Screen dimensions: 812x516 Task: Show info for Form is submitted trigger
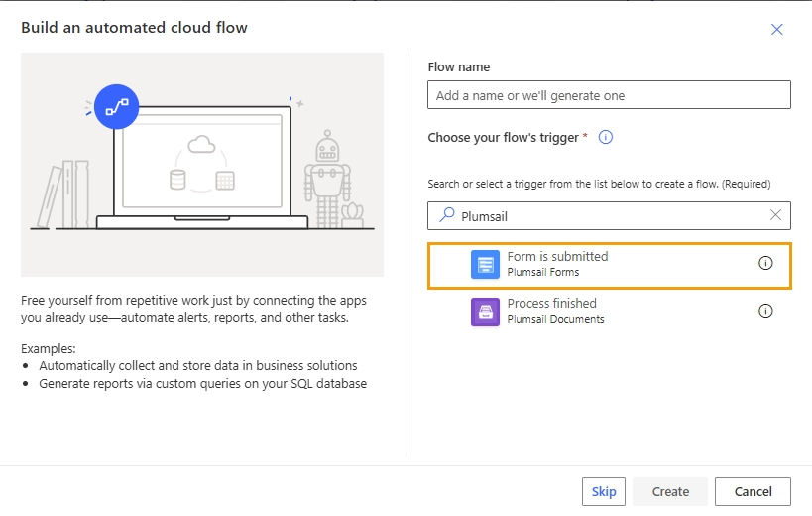point(765,263)
